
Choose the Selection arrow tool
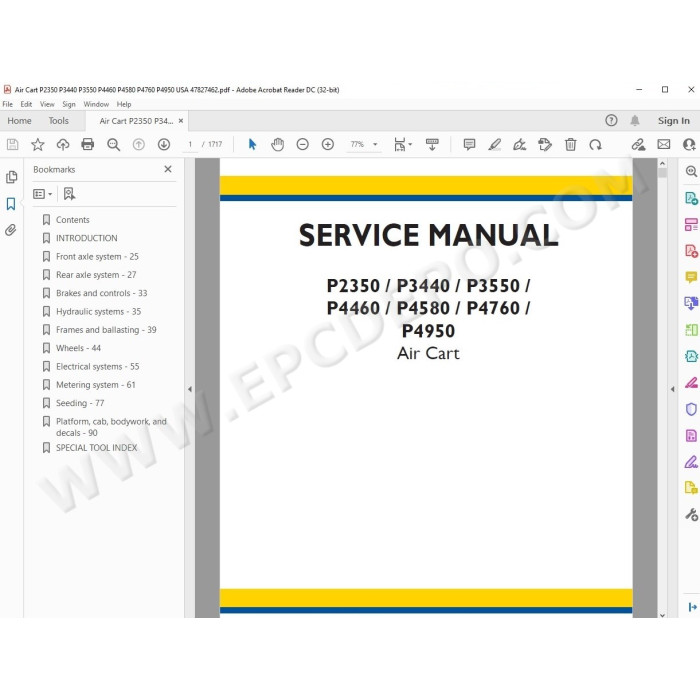pos(252,145)
